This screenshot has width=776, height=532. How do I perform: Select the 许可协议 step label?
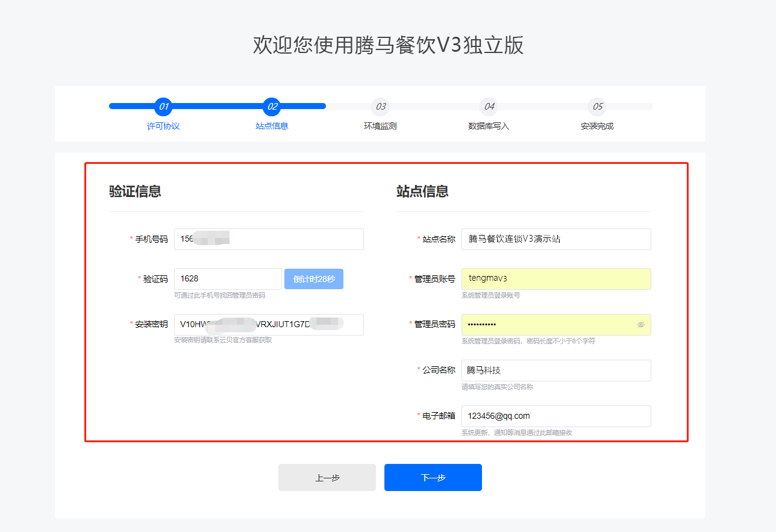point(163,127)
